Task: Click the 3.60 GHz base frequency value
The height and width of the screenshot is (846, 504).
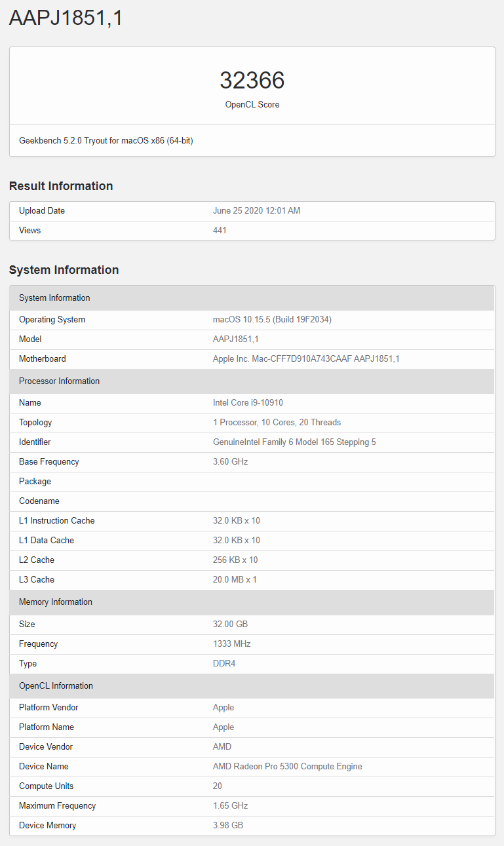Action: click(230, 462)
